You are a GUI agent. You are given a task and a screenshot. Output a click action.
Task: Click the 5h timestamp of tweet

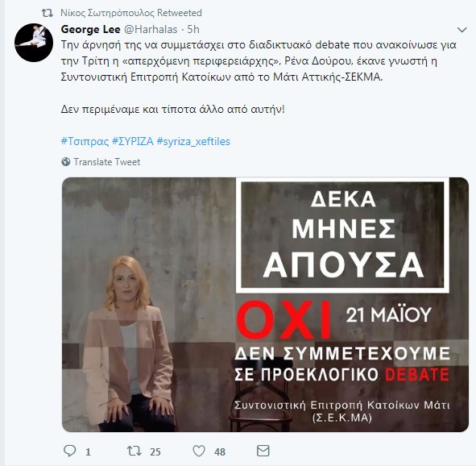click(193, 30)
